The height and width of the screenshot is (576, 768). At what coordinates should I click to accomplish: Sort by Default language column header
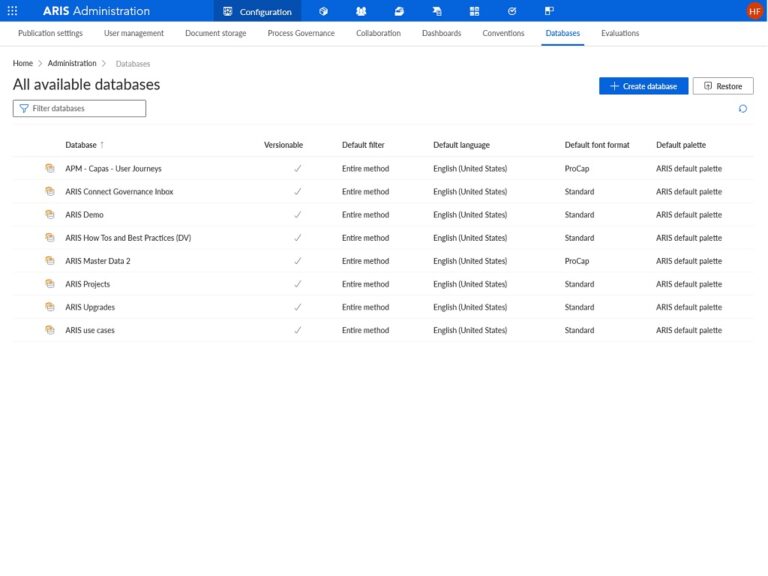(461, 145)
